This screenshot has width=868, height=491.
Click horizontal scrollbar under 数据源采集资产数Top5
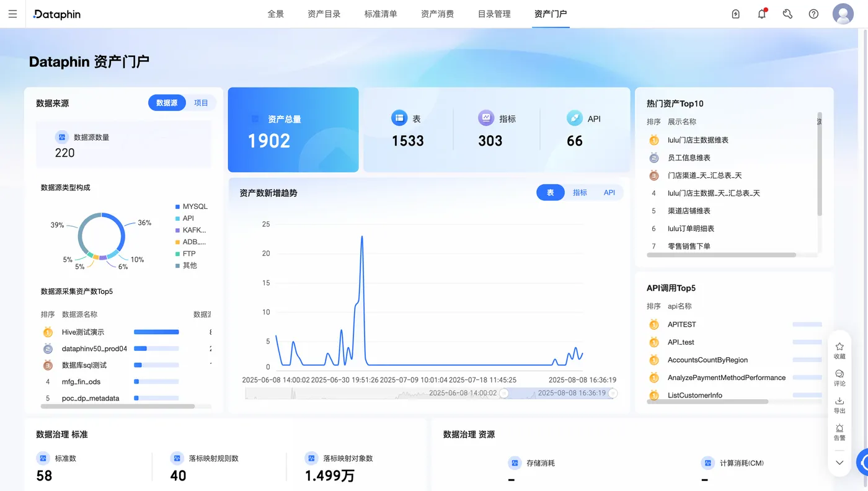pos(118,407)
